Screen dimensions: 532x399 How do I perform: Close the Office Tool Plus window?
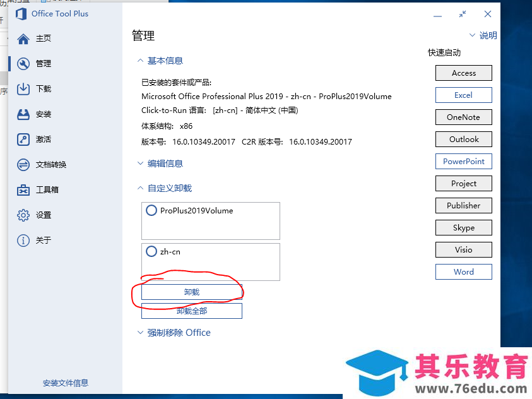(x=488, y=14)
